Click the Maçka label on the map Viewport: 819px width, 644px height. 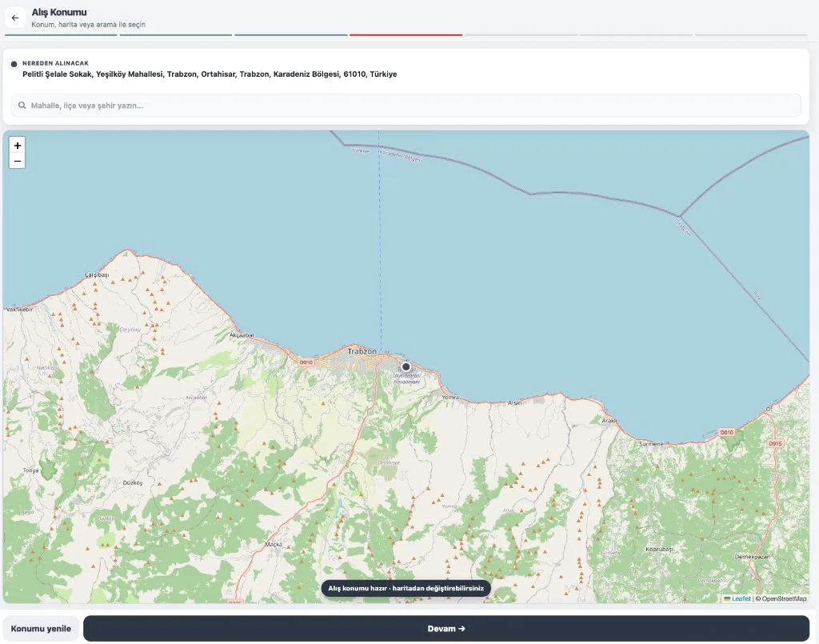(274, 544)
